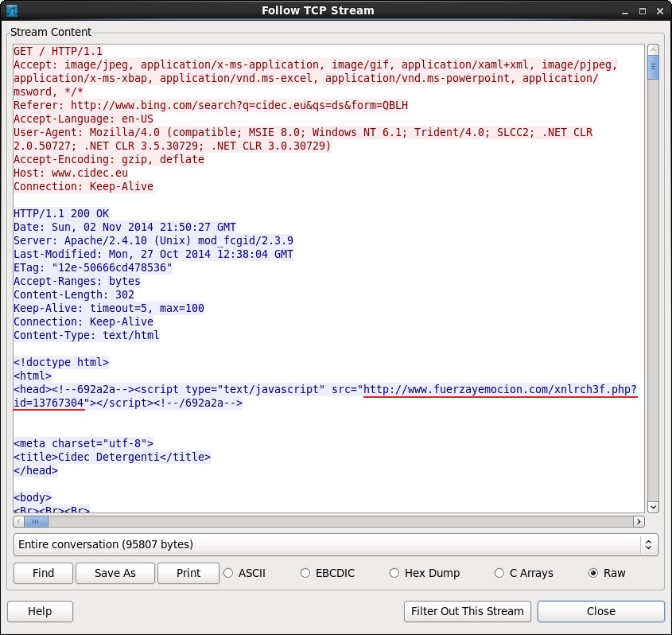
Task: Click vertical scrollbar up arrow
Action: point(653,50)
